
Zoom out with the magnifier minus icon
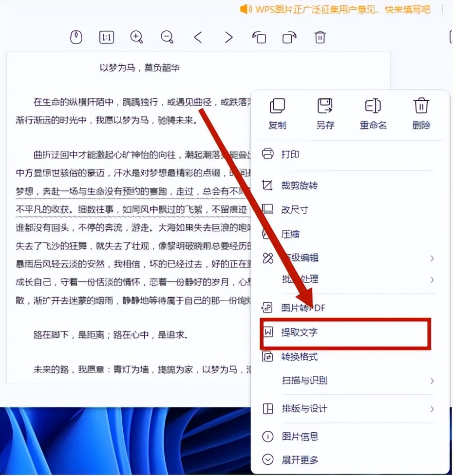click(166, 37)
